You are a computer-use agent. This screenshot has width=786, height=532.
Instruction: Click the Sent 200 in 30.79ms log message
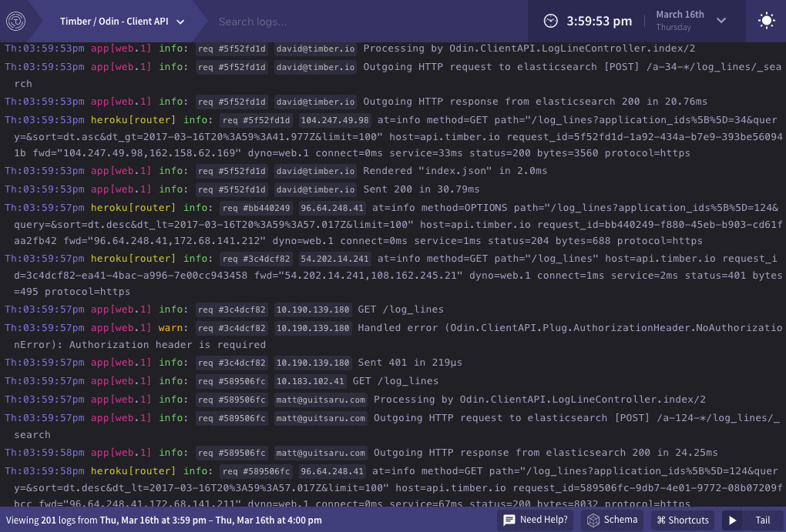point(421,189)
